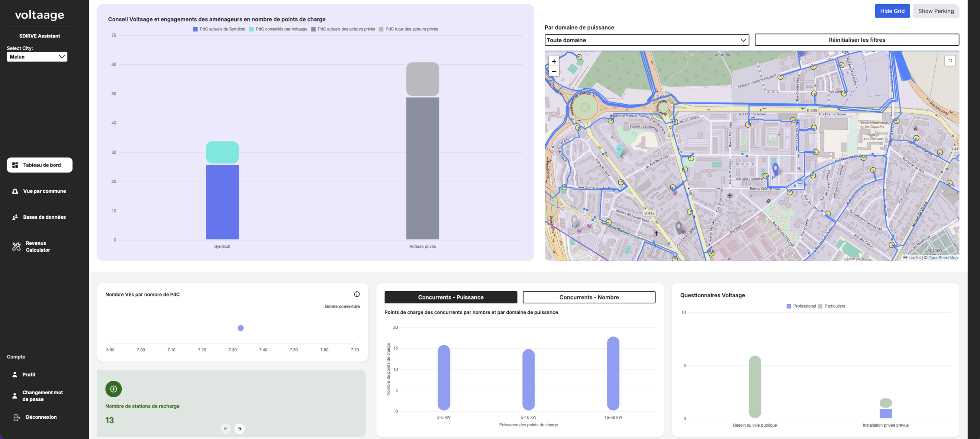
Task: Open the OpenStreetMap attribution link
Action: pos(943,258)
